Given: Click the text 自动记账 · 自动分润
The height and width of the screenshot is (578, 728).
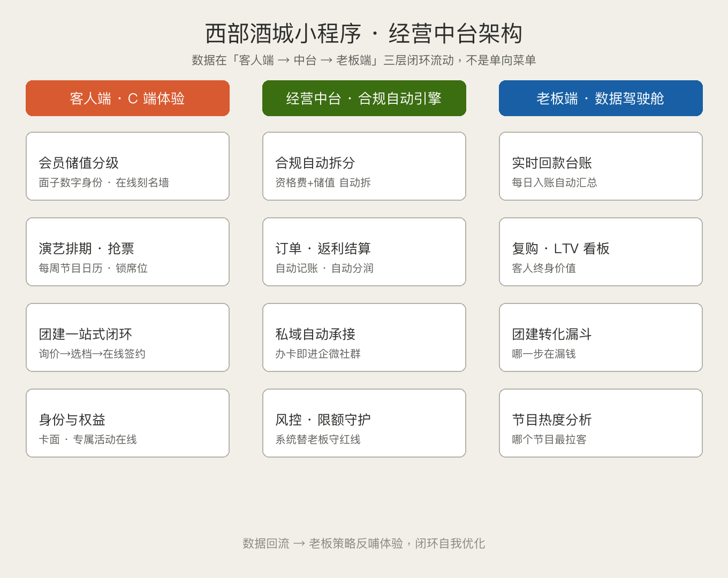Looking at the screenshot, I should [x=324, y=268].
